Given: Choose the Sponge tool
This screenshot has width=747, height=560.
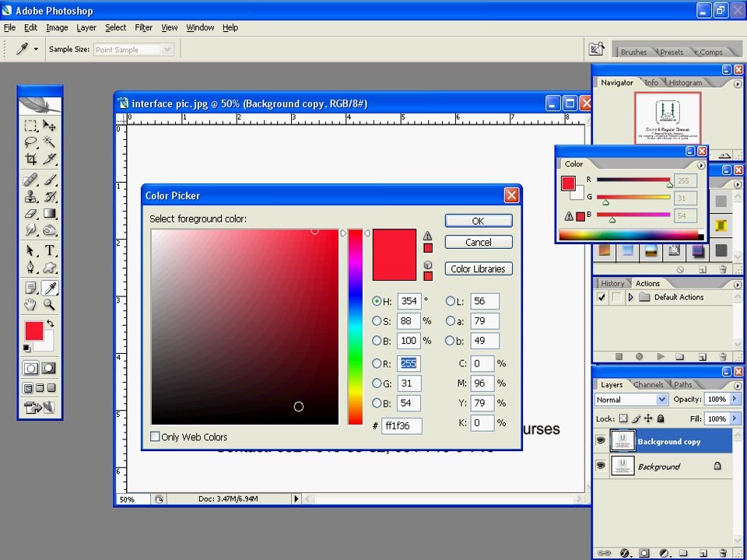Looking at the screenshot, I should click(x=49, y=230).
